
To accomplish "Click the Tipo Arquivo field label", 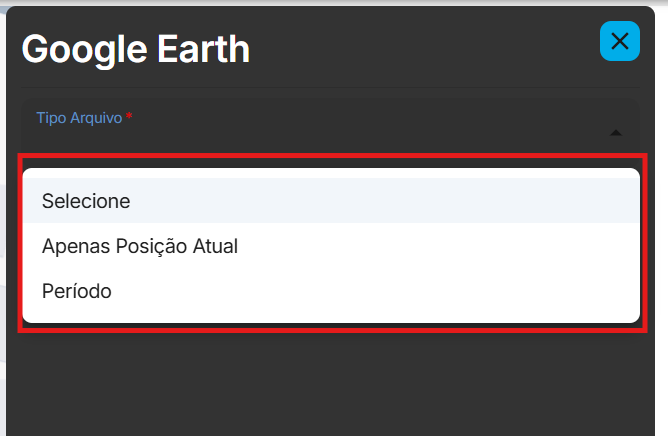I will pyautogui.click(x=79, y=118).
